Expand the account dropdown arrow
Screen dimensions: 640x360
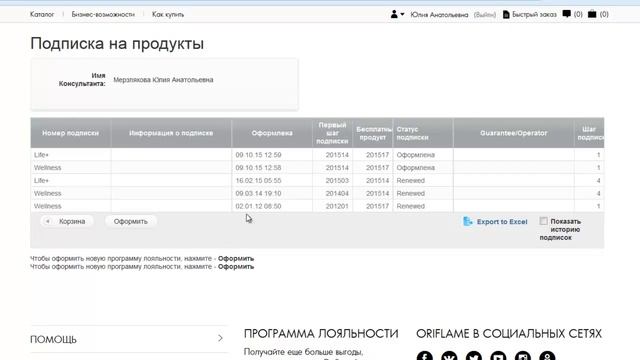click(402, 14)
